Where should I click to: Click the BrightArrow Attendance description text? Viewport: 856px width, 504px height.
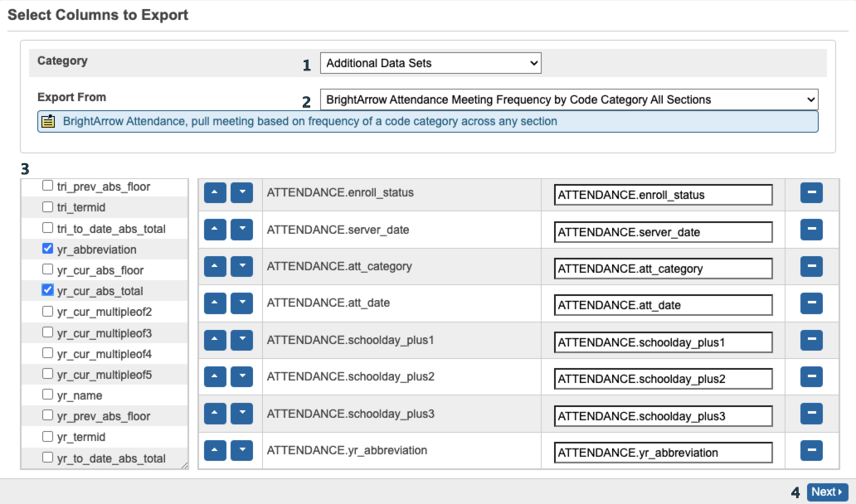coord(309,121)
